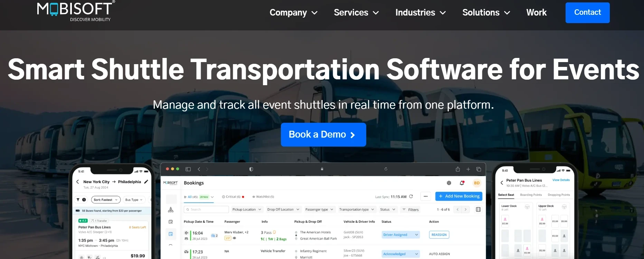Viewport: 644px width, 259px height.
Task: Open the Driver Assigned status dropdown
Action: click(400, 235)
